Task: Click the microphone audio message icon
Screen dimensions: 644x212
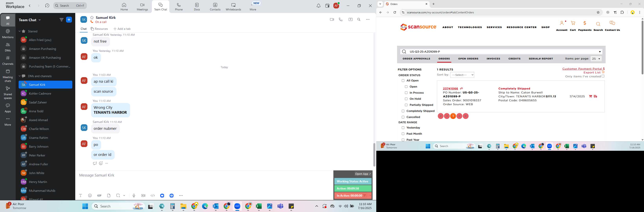Action: pyautogui.click(x=134, y=196)
